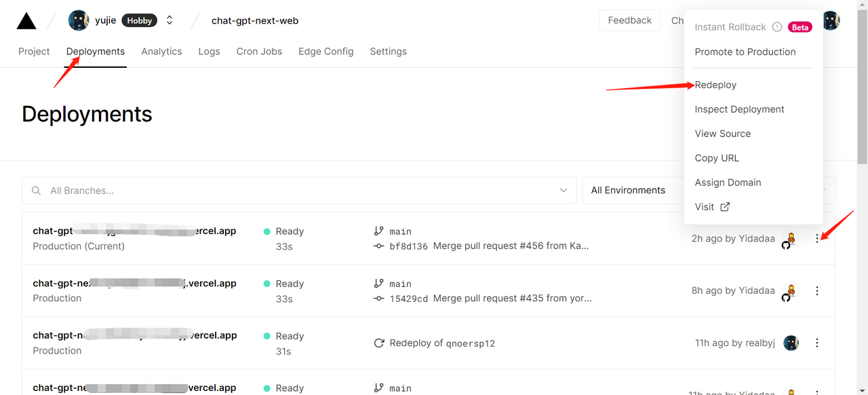Expand the team scope switcher arrows
This screenshot has width=868, height=395.
pos(170,20)
